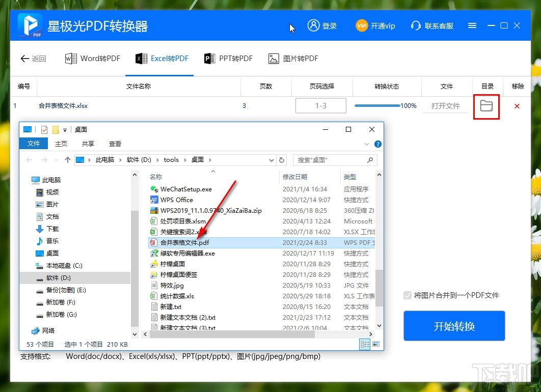Viewport: 541px width, 392px height.
Task: Switch explorer to details view icon
Action: click(x=365, y=344)
